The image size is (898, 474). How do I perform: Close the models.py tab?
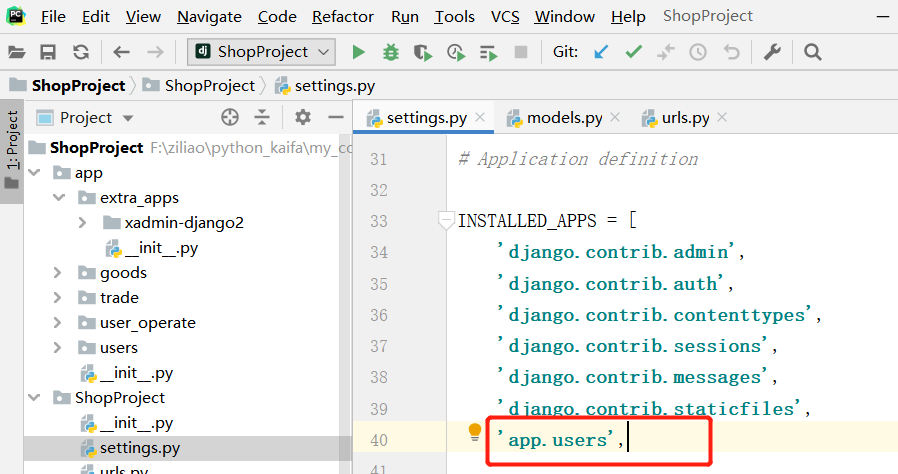click(x=615, y=117)
